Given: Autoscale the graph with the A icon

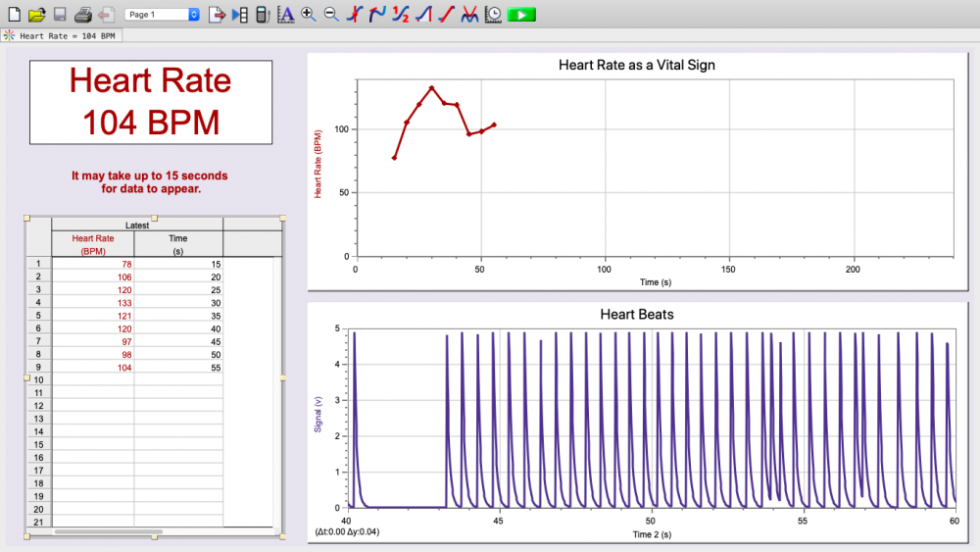Looking at the screenshot, I should point(285,15).
